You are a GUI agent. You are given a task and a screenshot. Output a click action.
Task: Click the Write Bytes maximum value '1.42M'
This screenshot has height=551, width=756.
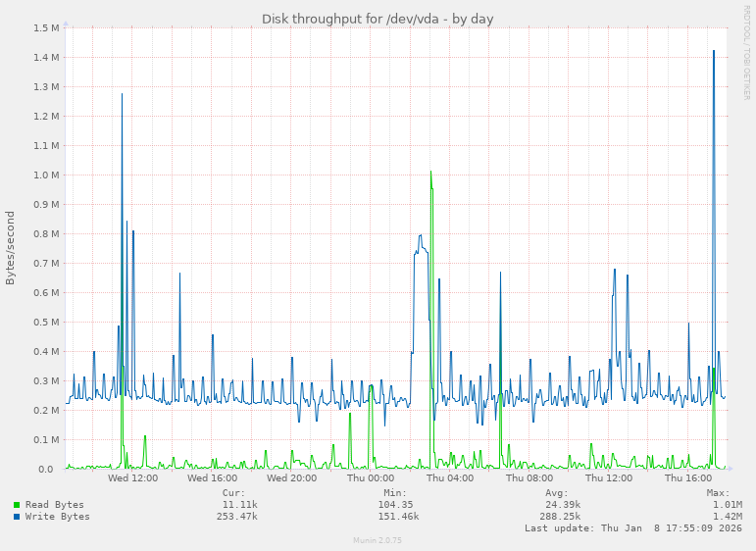[x=728, y=517]
